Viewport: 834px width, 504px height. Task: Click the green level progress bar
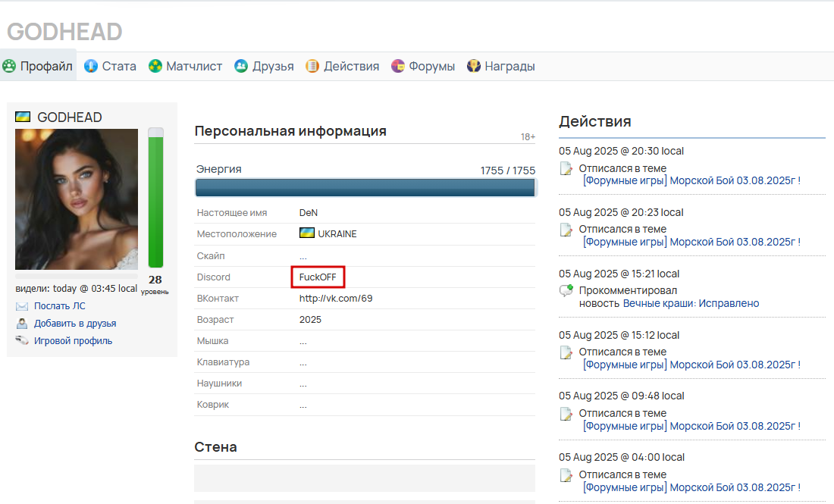[x=156, y=198]
